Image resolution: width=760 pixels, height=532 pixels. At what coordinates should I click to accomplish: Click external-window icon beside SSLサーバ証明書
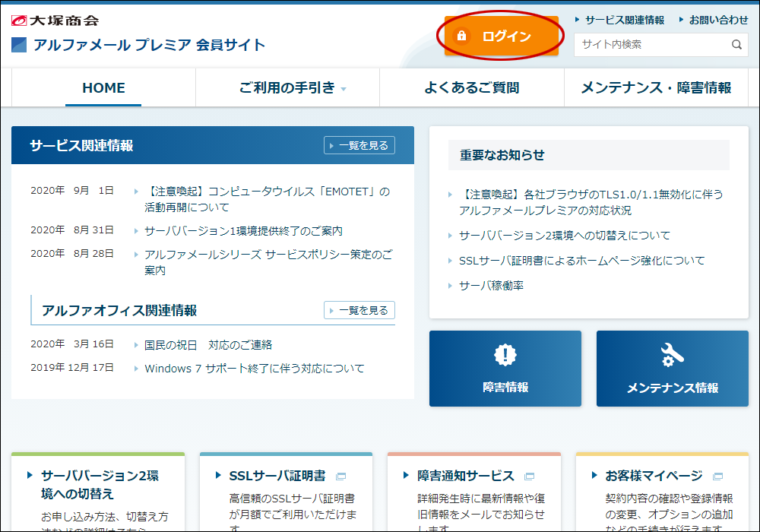[340, 477]
